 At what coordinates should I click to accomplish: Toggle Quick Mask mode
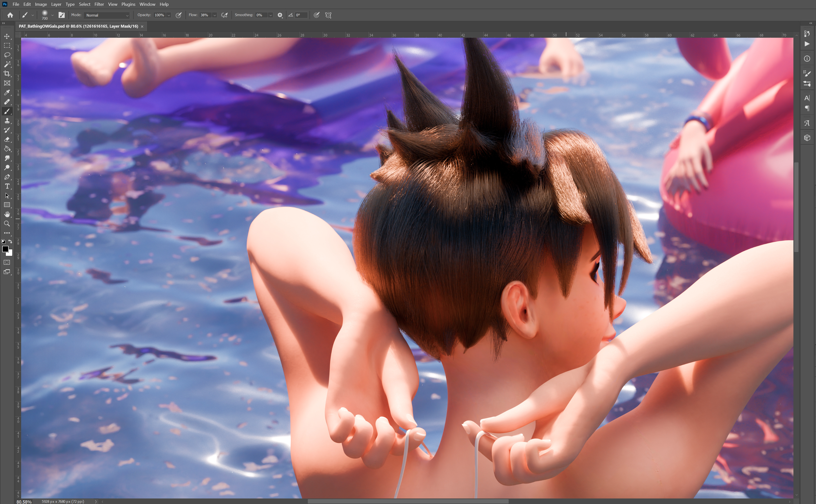coord(7,262)
